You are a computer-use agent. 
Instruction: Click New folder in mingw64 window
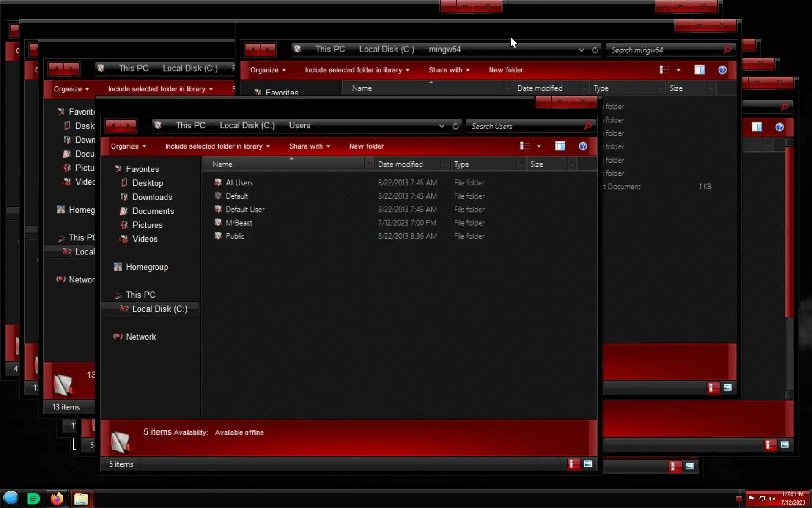pyautogui.click(x=506, y=70)
